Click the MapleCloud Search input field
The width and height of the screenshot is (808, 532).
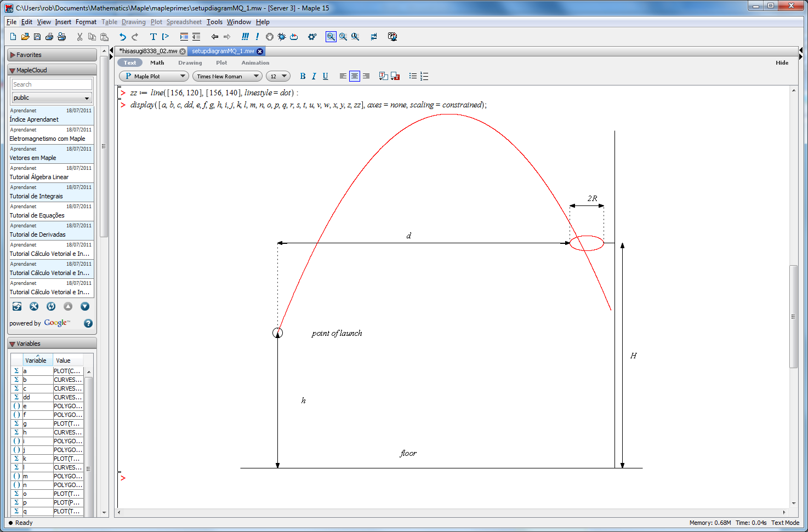click(x=52, y=84)
